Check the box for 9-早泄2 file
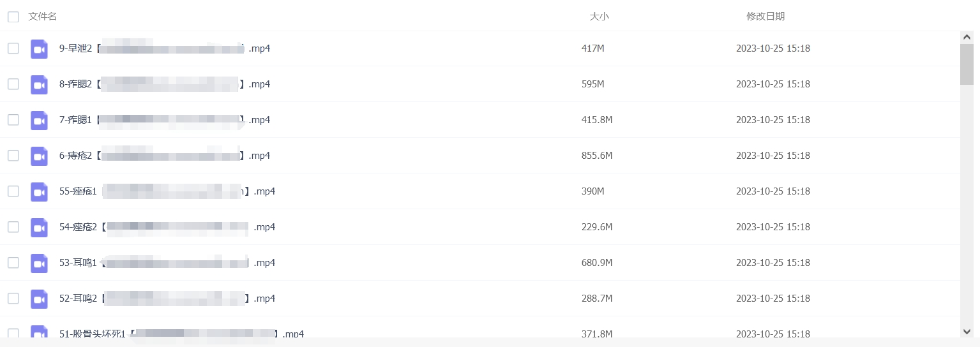Viewport: 980px width, 347px height. tap(13, 48)
